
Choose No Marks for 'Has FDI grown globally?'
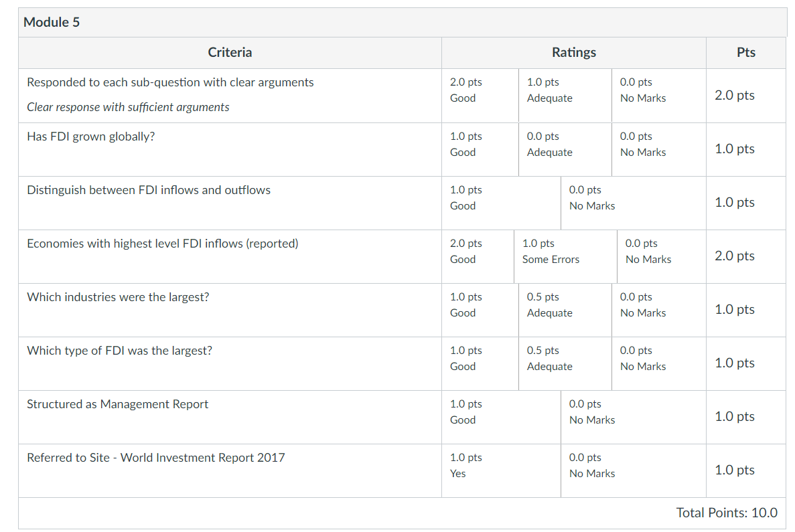658,149
